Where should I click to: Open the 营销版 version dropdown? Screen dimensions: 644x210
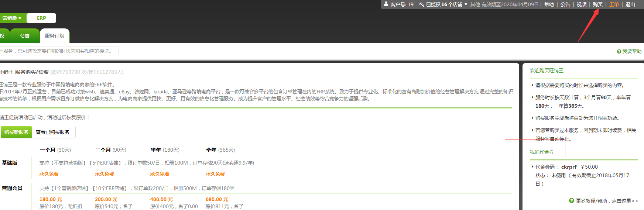click(11, 18)
